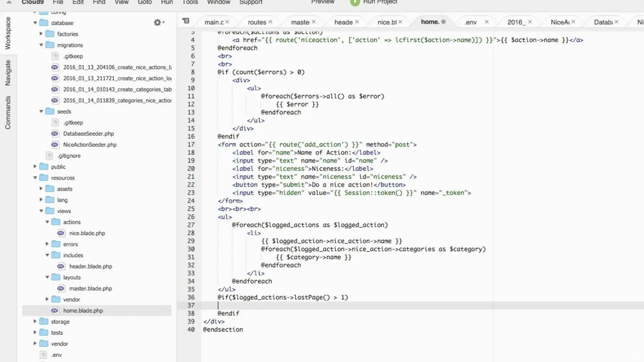Click the green Run Project icon
The image size is (644, 362).
pos(355,2)
